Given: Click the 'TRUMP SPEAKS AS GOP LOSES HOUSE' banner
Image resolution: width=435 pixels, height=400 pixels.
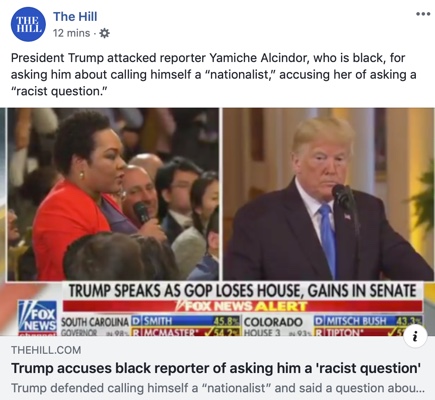Looking at the screenshot, I should pyautogui.click(x=242, y=291).
